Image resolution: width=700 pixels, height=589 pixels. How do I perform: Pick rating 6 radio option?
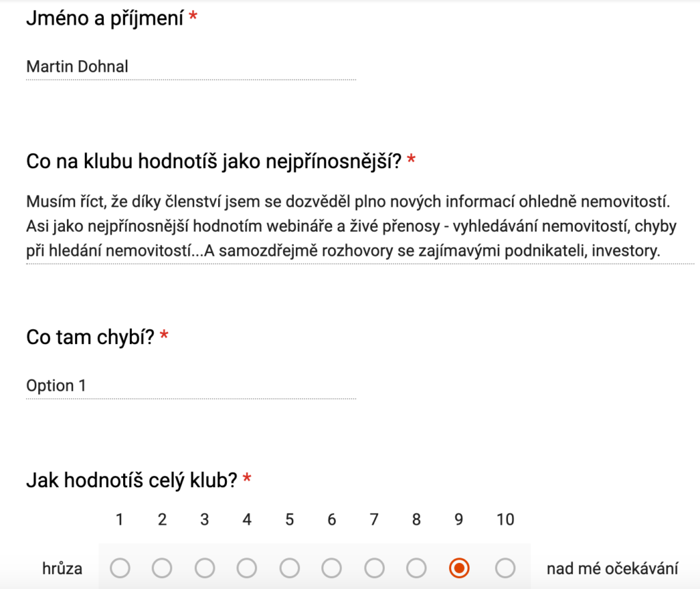332,568
